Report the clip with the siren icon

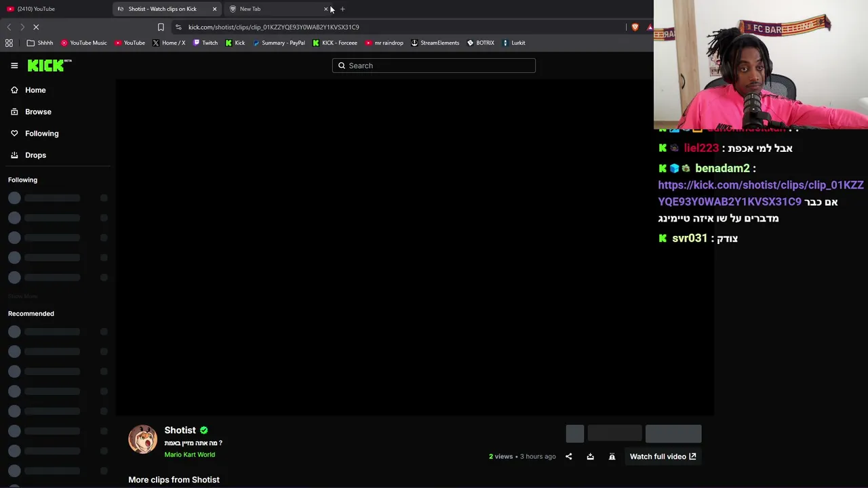(612, 457)
